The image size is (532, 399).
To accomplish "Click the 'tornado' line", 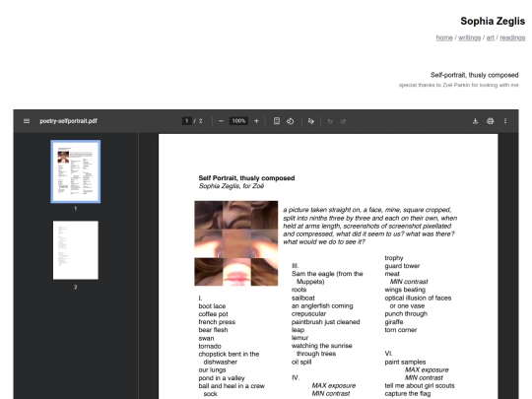I will (210, 346).
